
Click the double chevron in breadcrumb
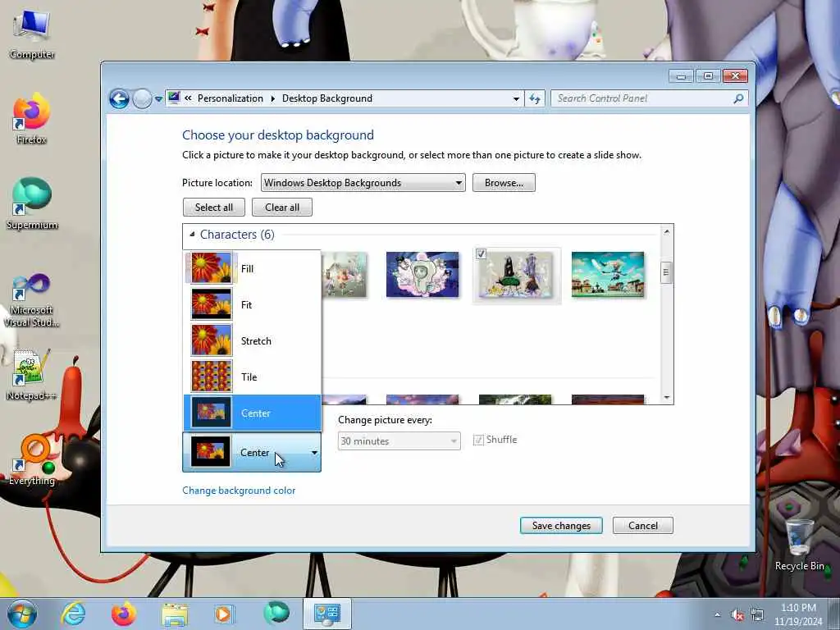click(188, 98)
